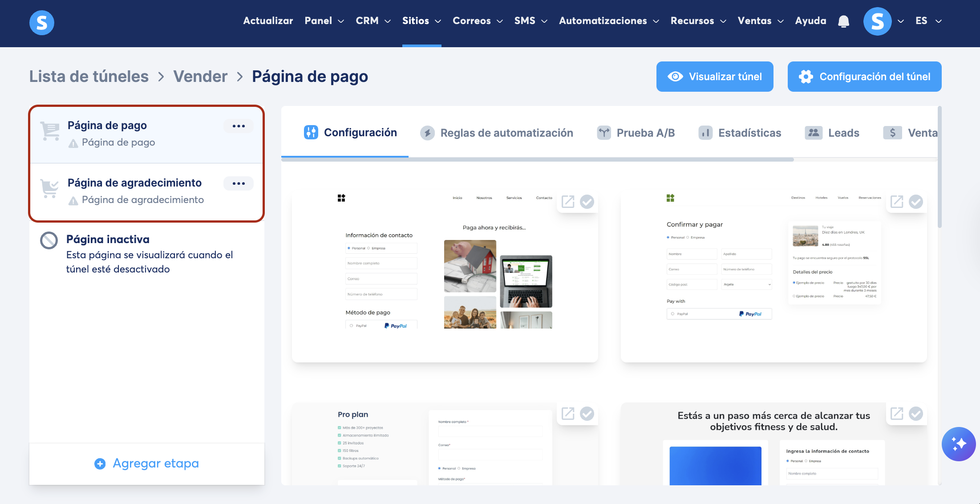
Task: Preview first template with open-external icon
Action: click(x=568, y=202)
